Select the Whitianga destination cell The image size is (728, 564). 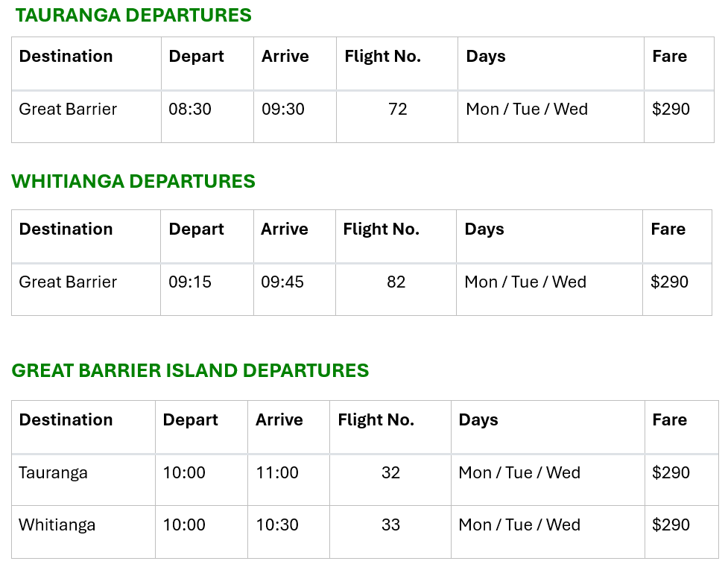coord(57,525)
